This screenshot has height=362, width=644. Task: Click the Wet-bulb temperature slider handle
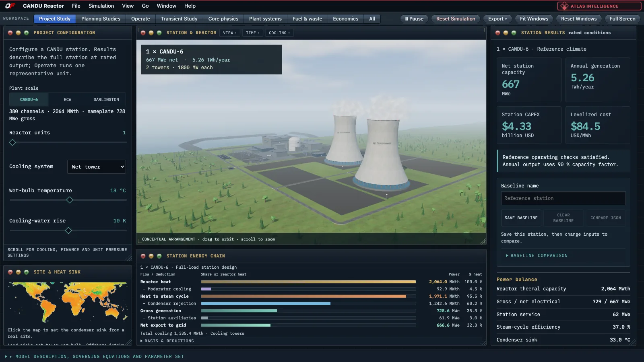(x=70, y=200)
